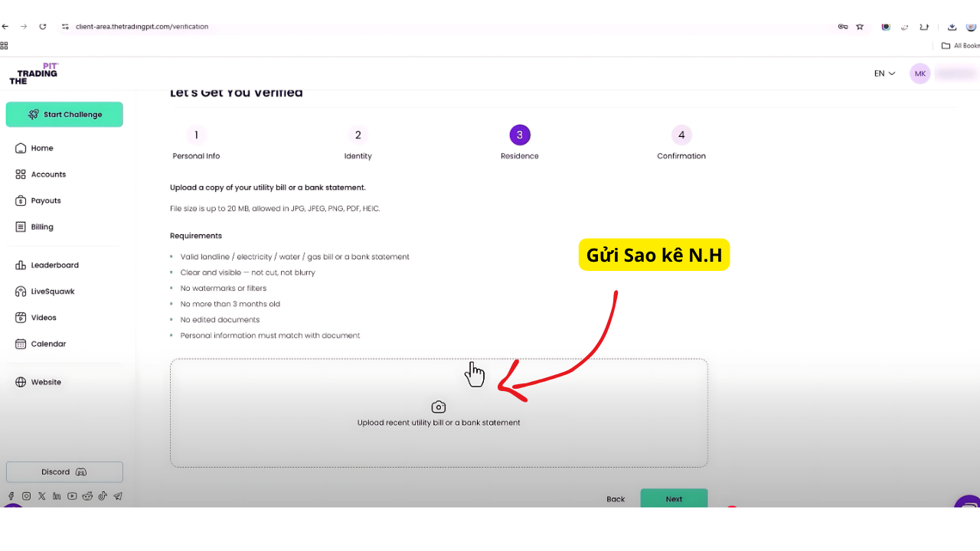980x551 pixels.
Task: Click the YouTube social icon
Action: coord(72,496)
